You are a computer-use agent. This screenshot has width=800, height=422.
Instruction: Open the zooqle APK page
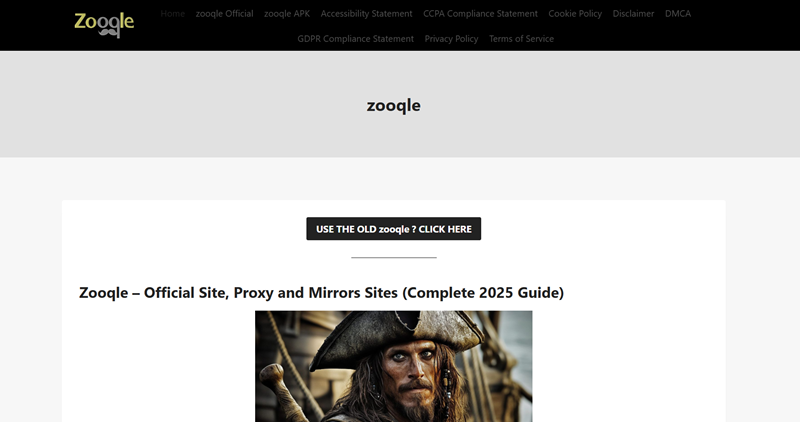pos(287,14)
